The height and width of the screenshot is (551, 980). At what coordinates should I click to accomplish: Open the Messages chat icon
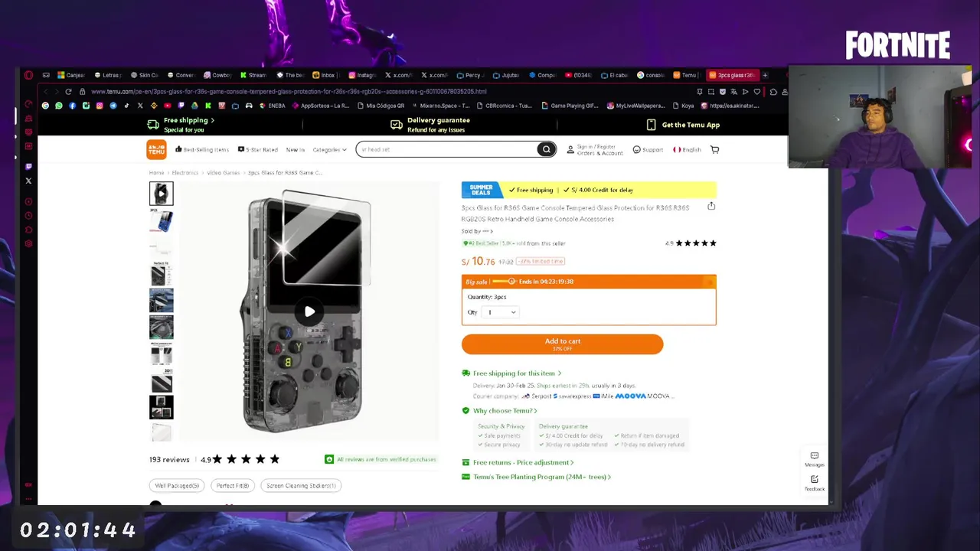(814, 459)
